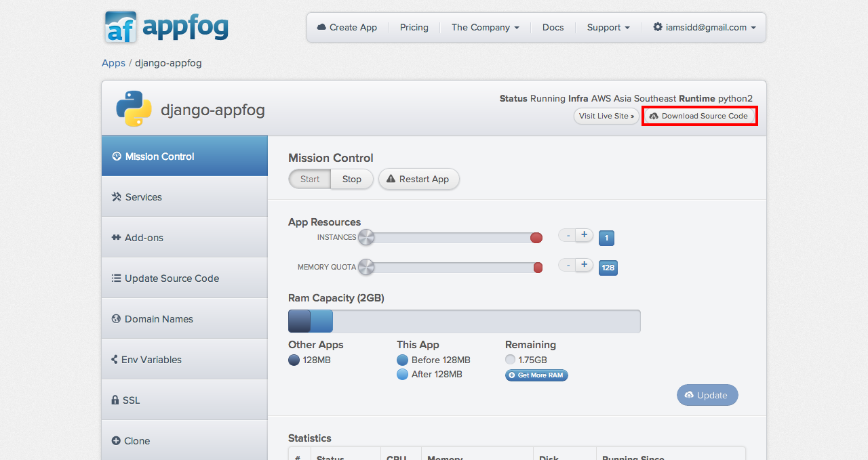Open the Domain Names section
Image resolution: width=868 pixels, height=460 pixels.
point(184,318)
